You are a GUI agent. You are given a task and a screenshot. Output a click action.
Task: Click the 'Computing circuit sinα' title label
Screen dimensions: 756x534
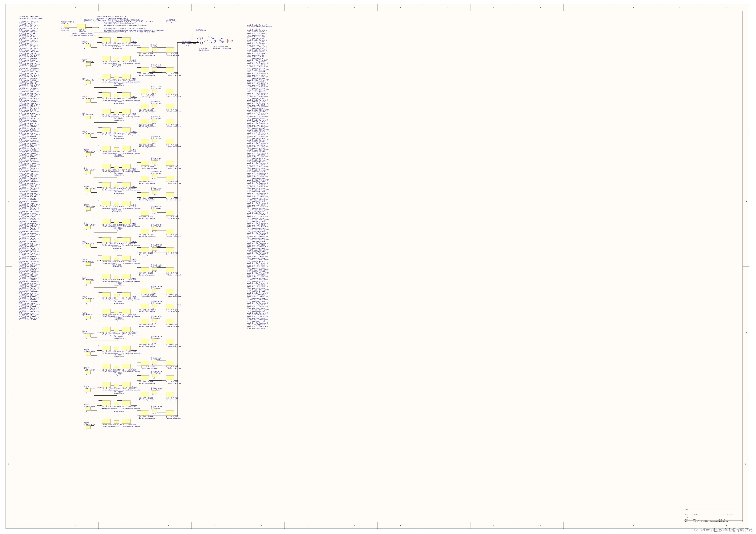coord(172,22)
